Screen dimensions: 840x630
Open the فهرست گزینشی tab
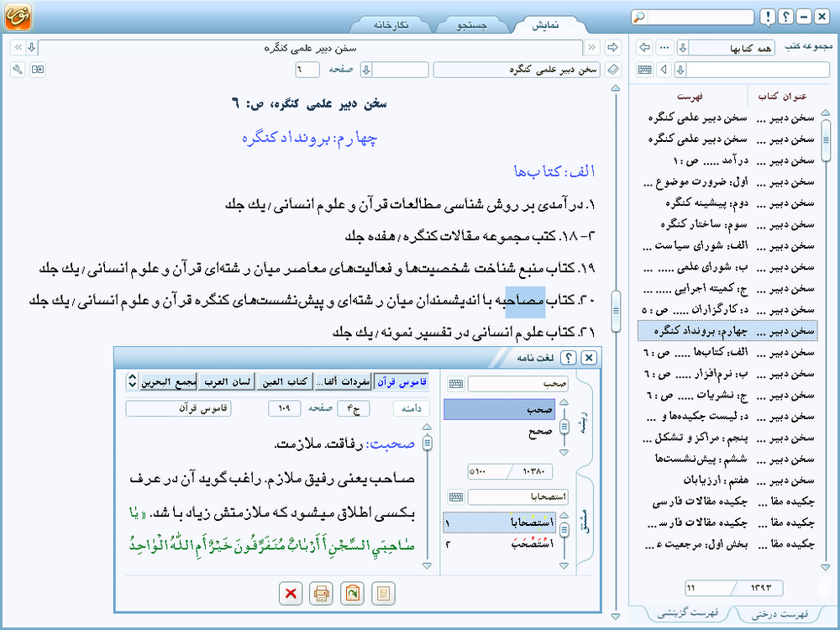pyautogui.click(x=688, y=612)
